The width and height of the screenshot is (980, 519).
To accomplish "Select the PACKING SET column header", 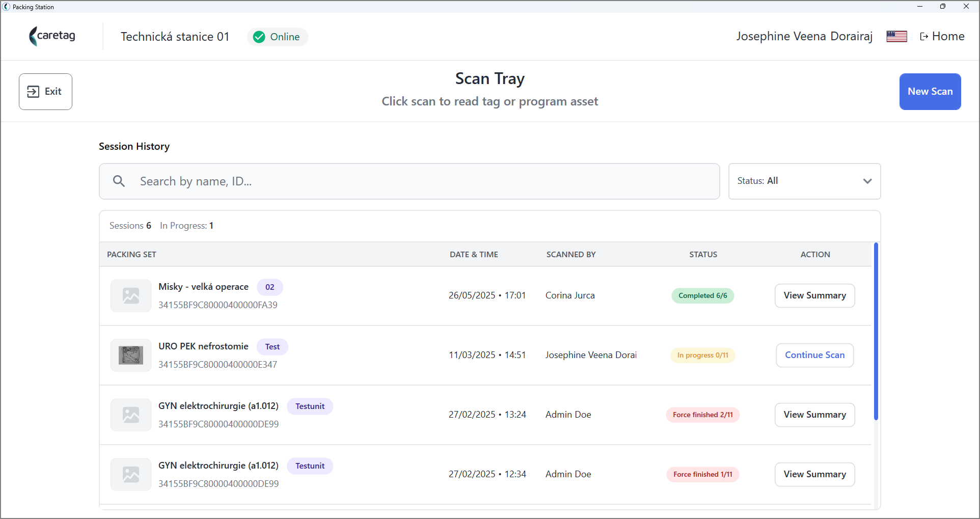I will point(131,255).
